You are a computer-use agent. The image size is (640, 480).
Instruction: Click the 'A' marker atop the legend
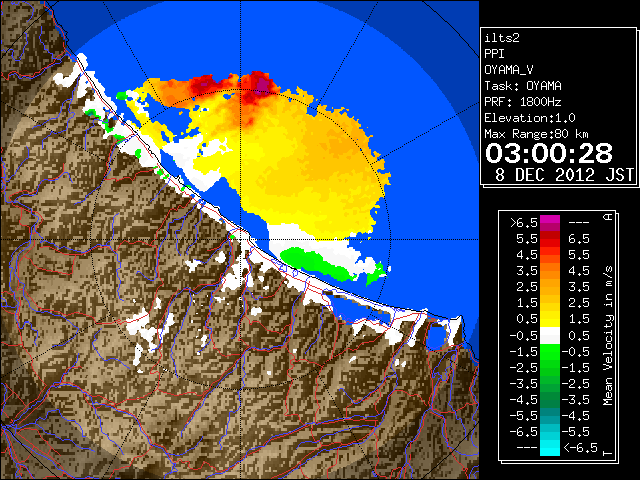[608, 217]
